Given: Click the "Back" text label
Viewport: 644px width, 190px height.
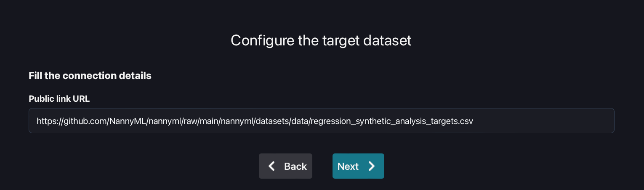Looking at the screenshot, I should (x=295, y=166).
